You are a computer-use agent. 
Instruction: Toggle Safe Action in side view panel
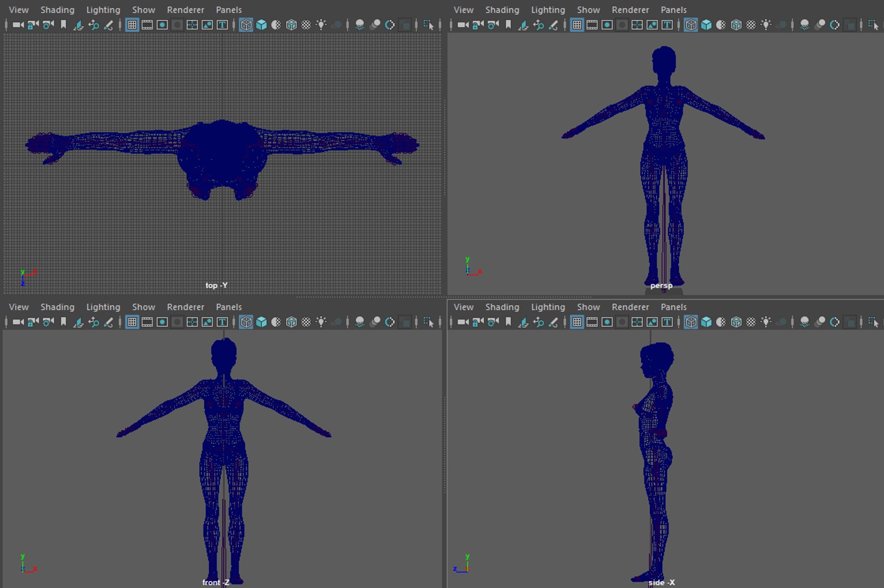tap(652, 322)
